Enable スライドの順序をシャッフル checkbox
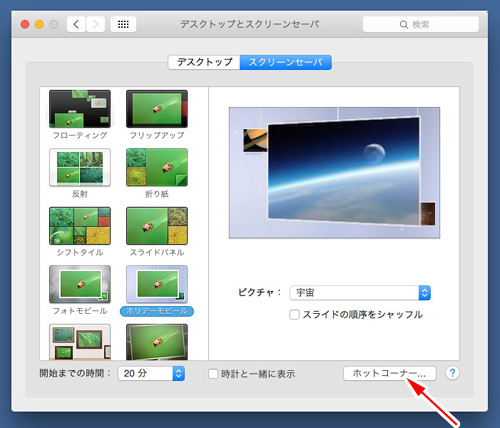This screenshot has width=500, height=428. pos(294,314)
